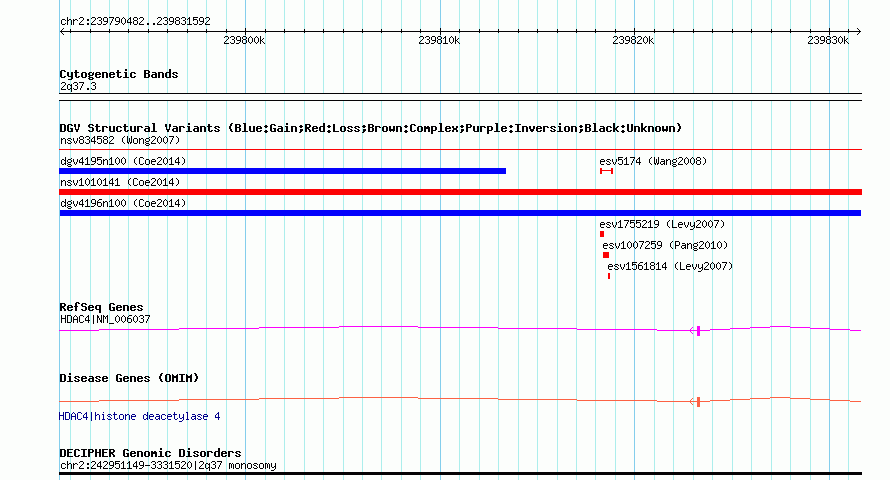This screenshot has height=480, width=890.
Task: Open variant nsv1010141 (Coe2014) label
Action: click(x=120, y=182)
